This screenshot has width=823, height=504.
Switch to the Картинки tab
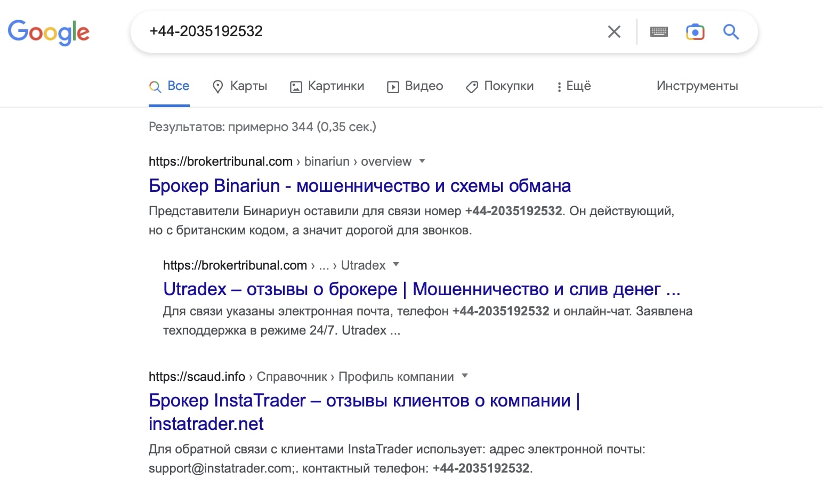pos(327,86)
